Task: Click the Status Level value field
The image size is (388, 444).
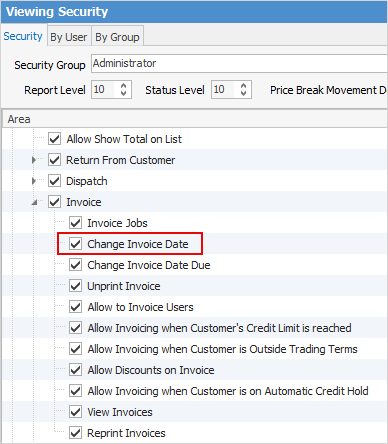Action: pyautogui.click(x=224, y=89)
